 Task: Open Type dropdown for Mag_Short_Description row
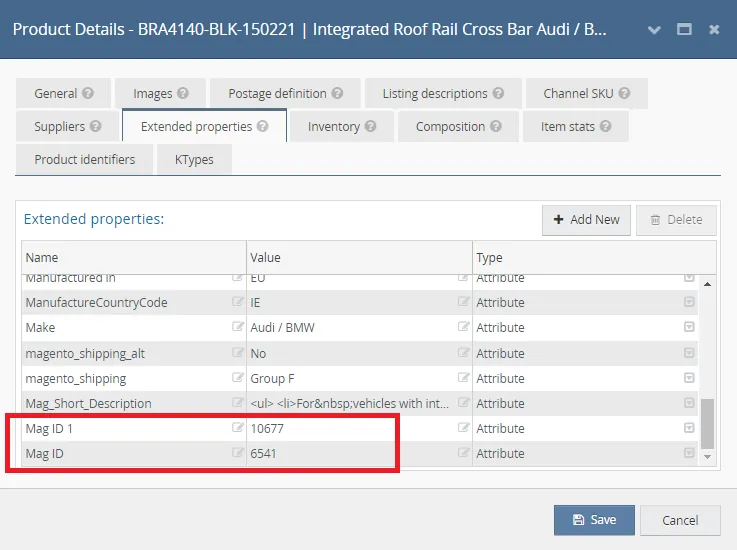(x=689, y=403)
